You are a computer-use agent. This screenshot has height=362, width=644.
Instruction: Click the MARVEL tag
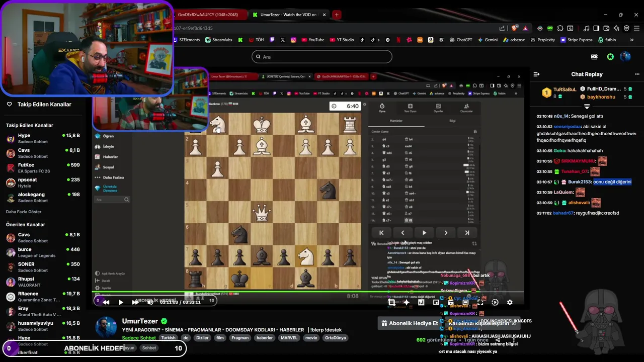click(x=289, y=338)
